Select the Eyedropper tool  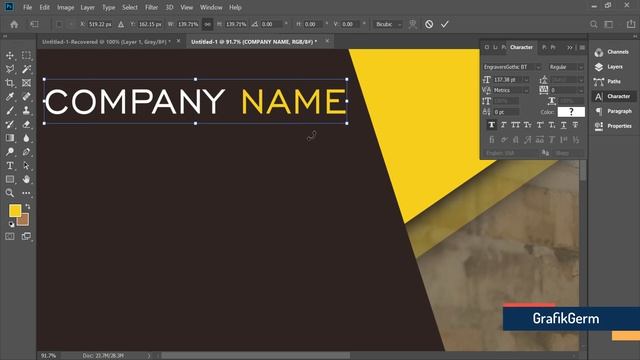pyautogui.click(x=10, y=97)
